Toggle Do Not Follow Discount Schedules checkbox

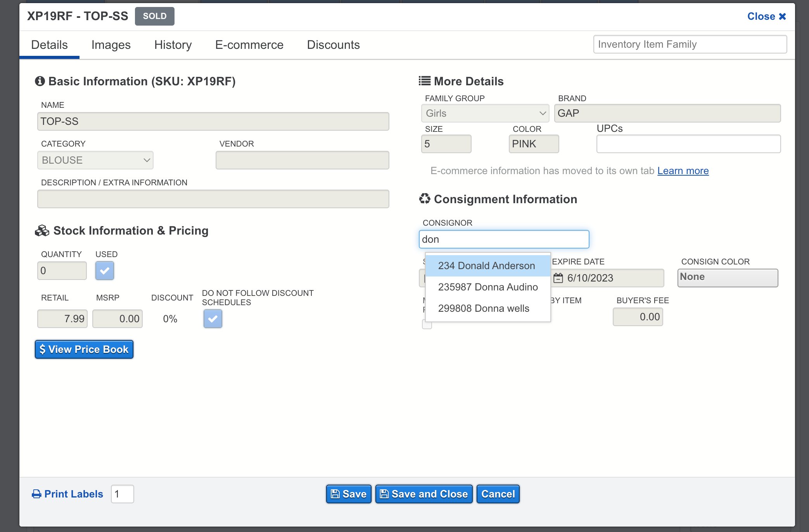(x=213, y=319)
